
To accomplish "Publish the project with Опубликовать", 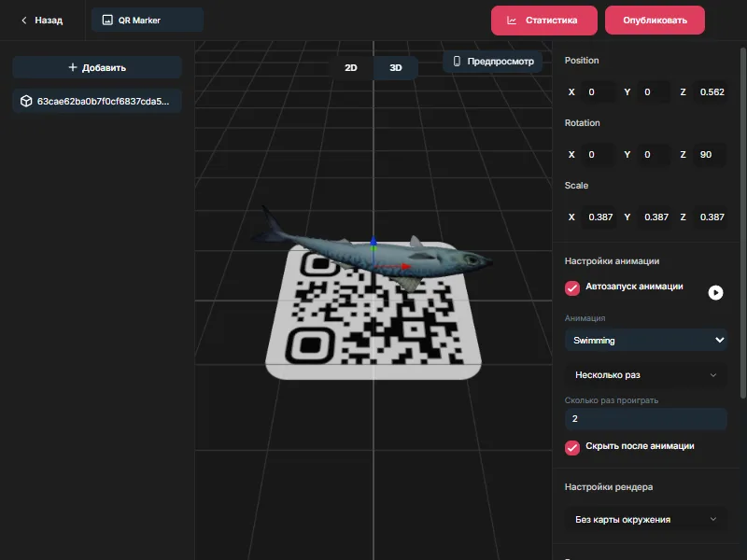I will [655, 21].
